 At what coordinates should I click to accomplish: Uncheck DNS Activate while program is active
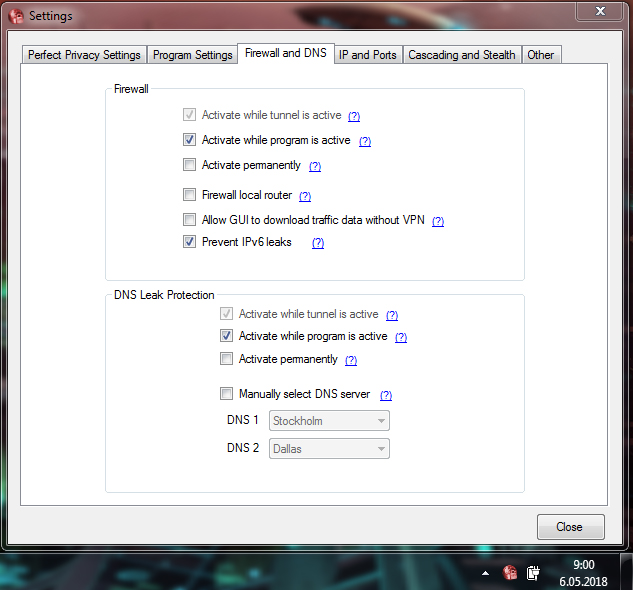pos(226,336)
